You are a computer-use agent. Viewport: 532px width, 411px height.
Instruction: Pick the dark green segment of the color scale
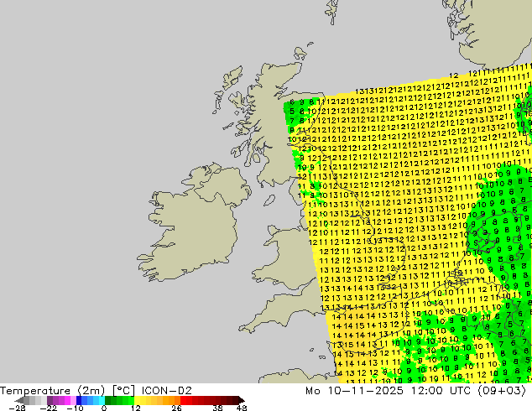pyautogui.click(x=108, y=400)
